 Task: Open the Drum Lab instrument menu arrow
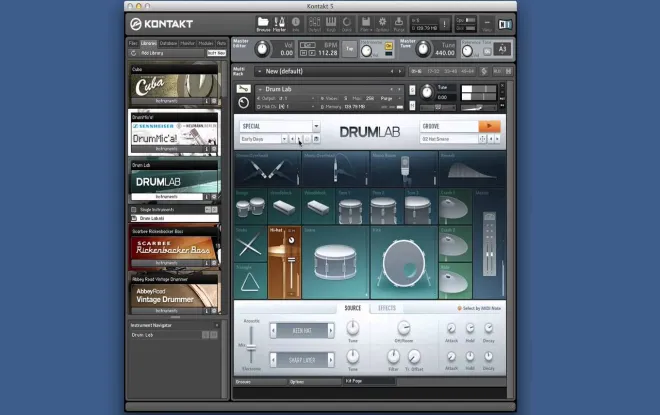point(260,89)
